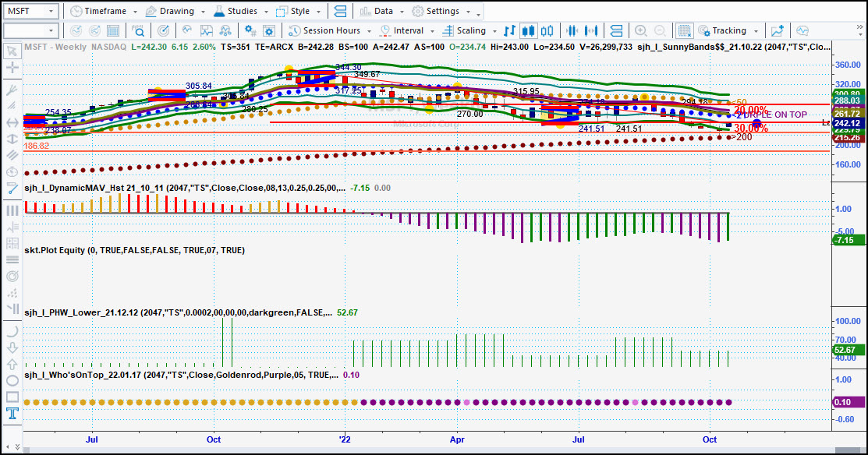The width and height of the screenshot is (868, 455).
Task: Select the arc drawing tool
Action: pyautogui.click(x=12, y=331)
